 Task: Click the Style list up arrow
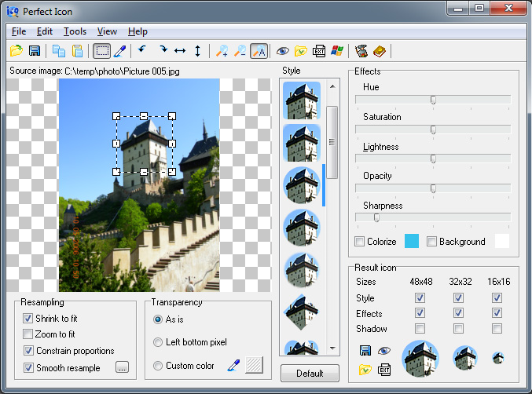(x=332, y=86)
